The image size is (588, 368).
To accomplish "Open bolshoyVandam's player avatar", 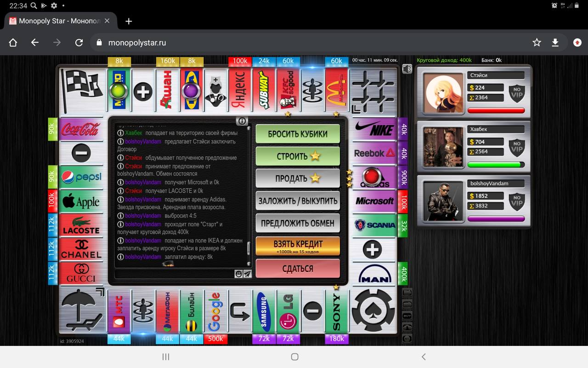I will click(x=444, y=201).
